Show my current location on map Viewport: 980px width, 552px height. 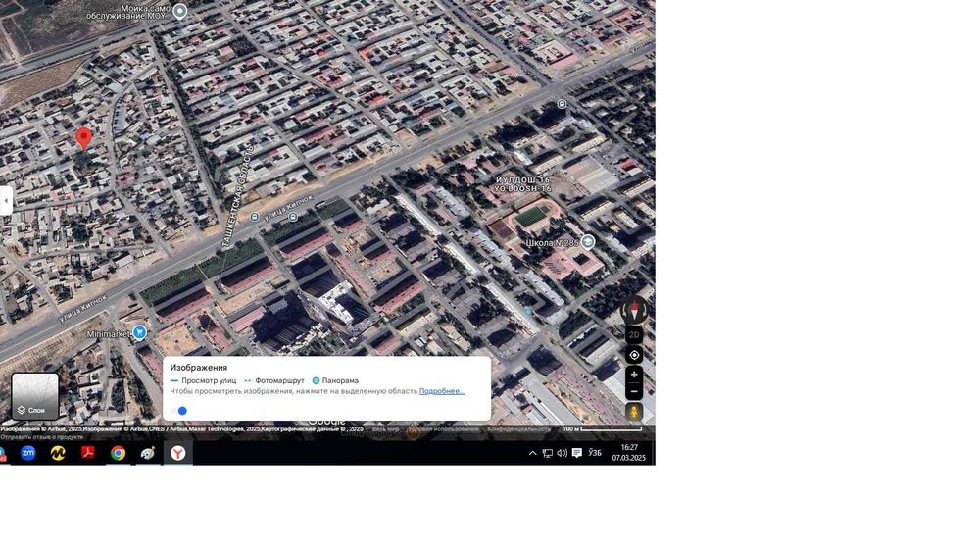pyautogui.click(x=634, y=355)
